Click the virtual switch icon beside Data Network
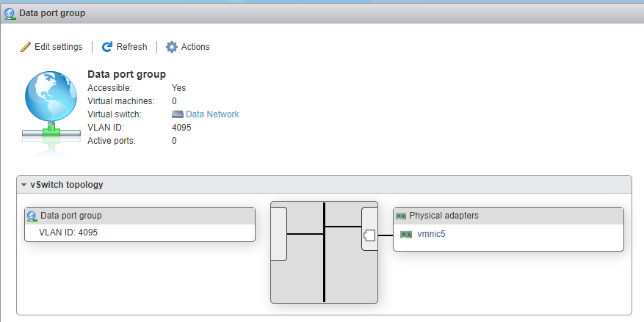The width and height of the screenshot is (644, 322). pos(177,114)
